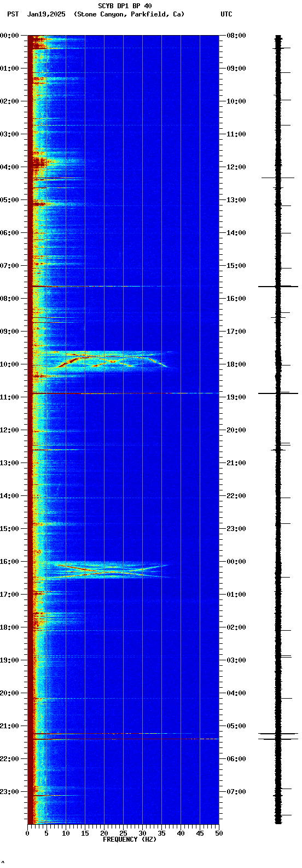Click the UTC time label '12:00'

click(236, 167)
